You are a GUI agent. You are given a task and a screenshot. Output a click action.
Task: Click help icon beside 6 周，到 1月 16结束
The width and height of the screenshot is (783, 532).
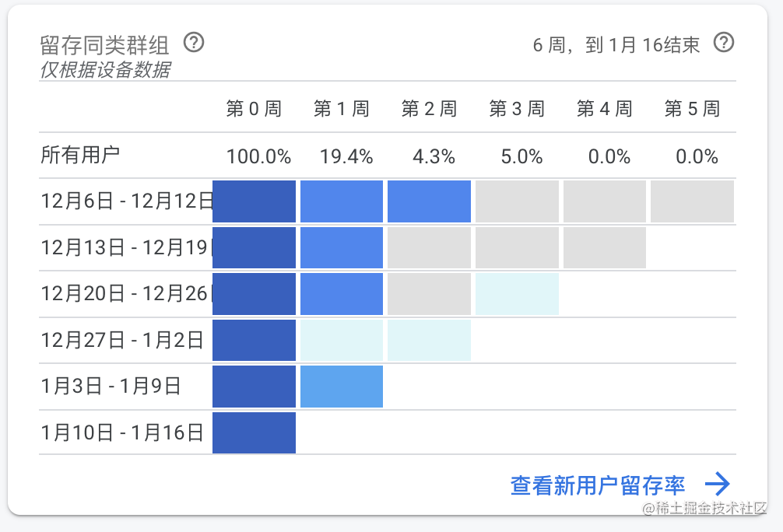click(x=724, y=43)
